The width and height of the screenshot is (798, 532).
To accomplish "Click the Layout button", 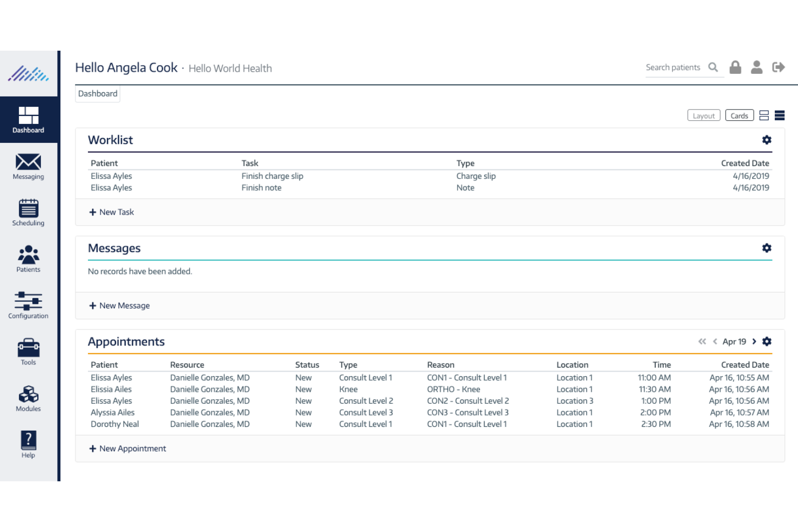I will coord(704,115).
